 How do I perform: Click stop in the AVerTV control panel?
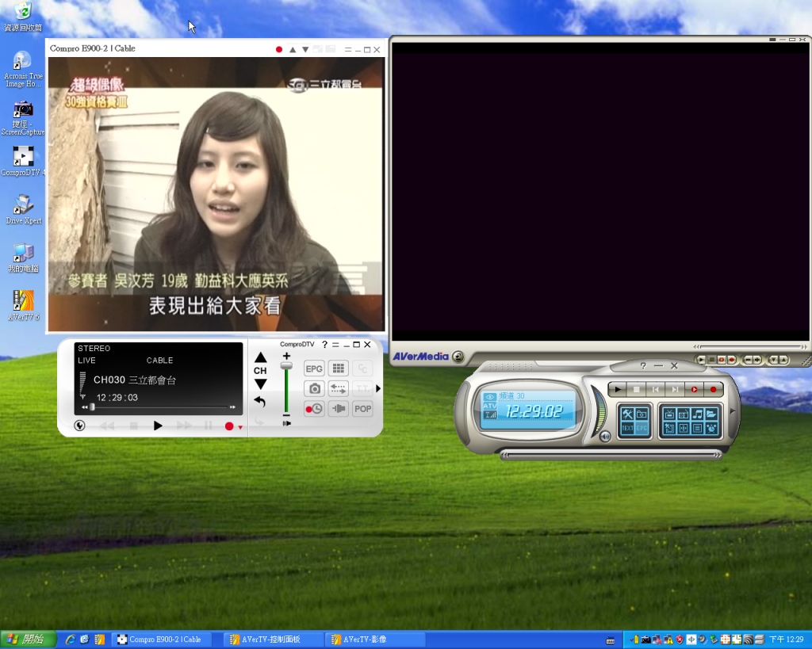pyautogui.click(x=637, y=389)
